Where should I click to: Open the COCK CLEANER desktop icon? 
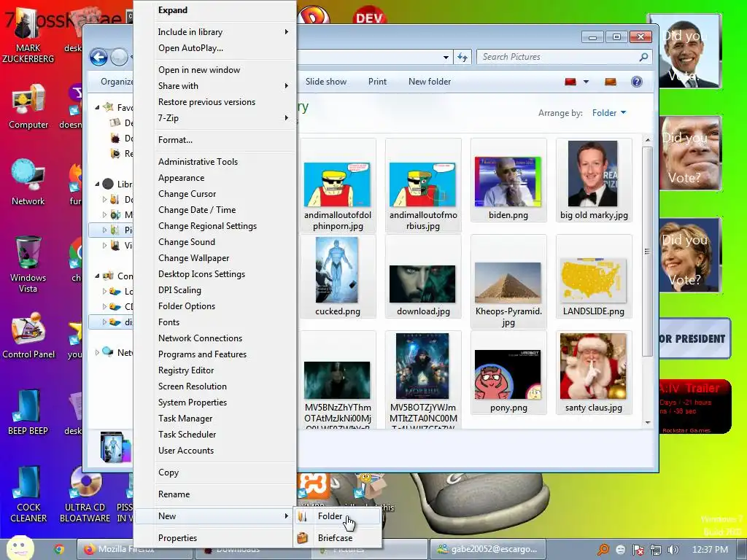(28, 494)
